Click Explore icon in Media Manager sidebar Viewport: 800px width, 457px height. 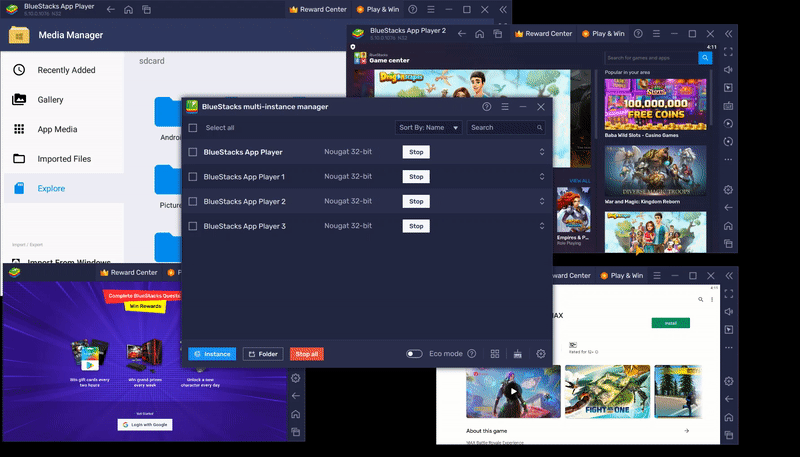coord(19,188)
